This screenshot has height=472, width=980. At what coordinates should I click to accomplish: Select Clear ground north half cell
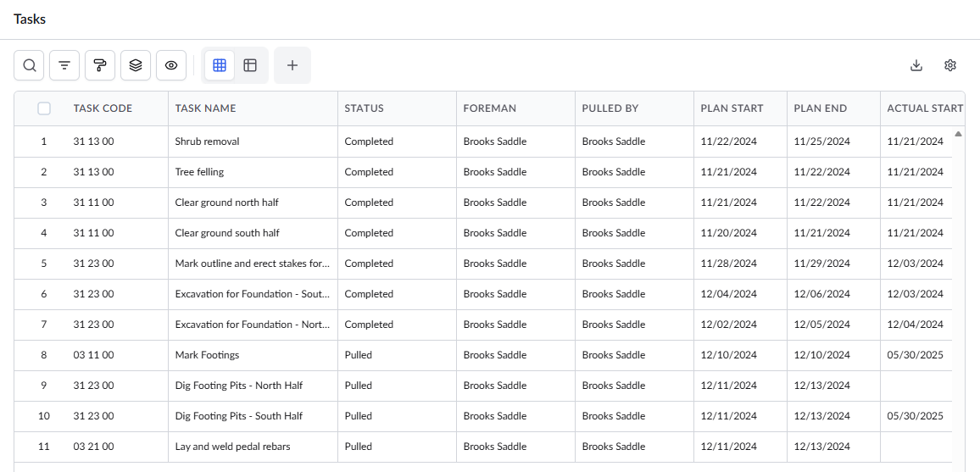click(x=253, y=203)
